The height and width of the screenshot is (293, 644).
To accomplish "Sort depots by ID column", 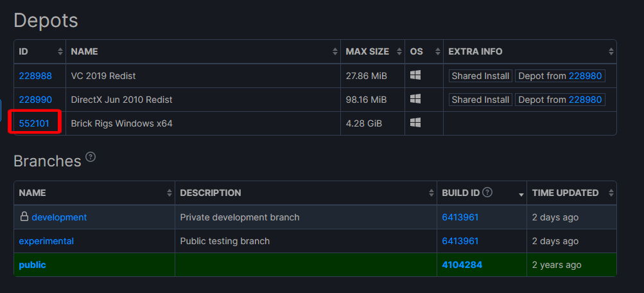I will pyautogui.click(x=60, y=51).
